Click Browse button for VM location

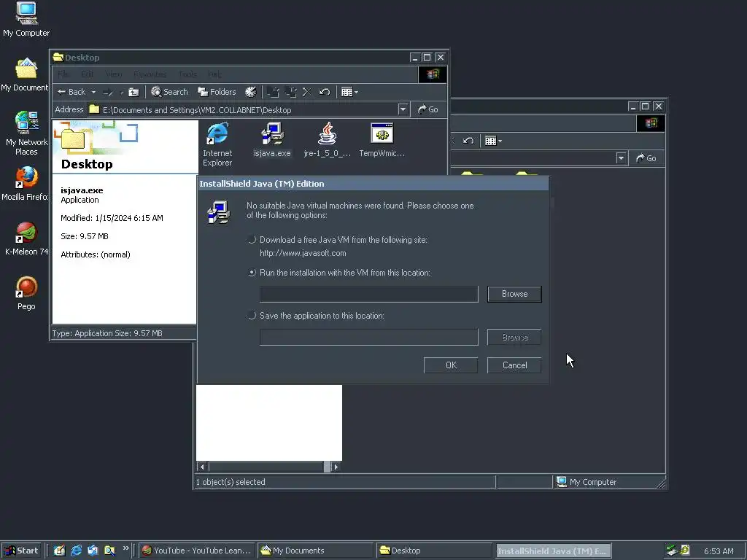tap(514, 294)
